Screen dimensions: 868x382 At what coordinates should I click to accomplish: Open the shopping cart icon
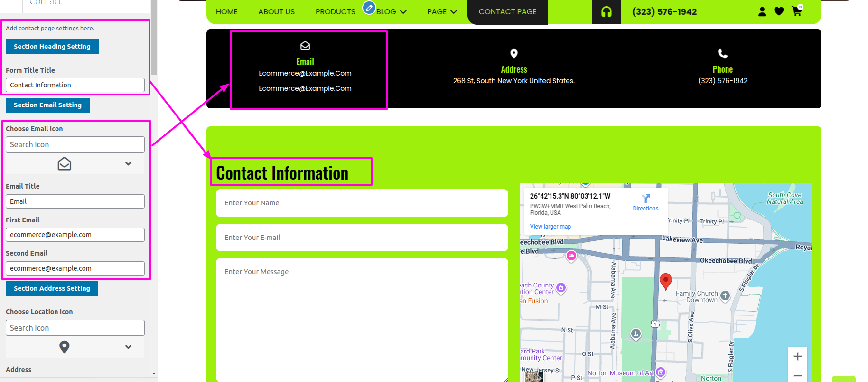797,11
